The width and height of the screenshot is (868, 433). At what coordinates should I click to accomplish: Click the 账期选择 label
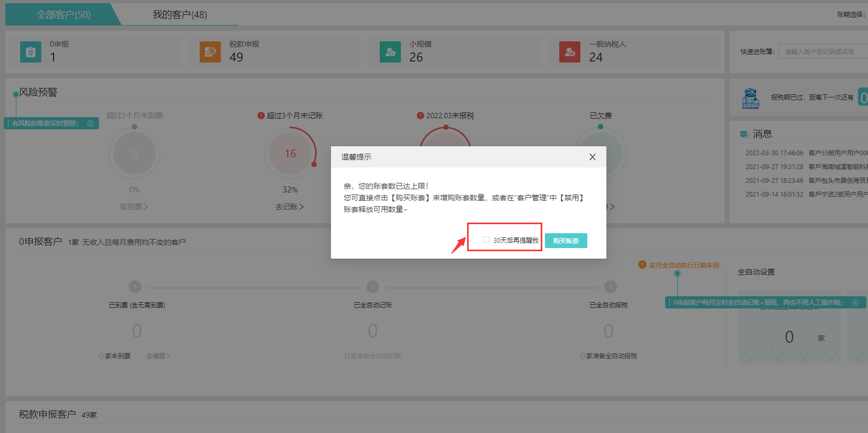pos(851,15)
